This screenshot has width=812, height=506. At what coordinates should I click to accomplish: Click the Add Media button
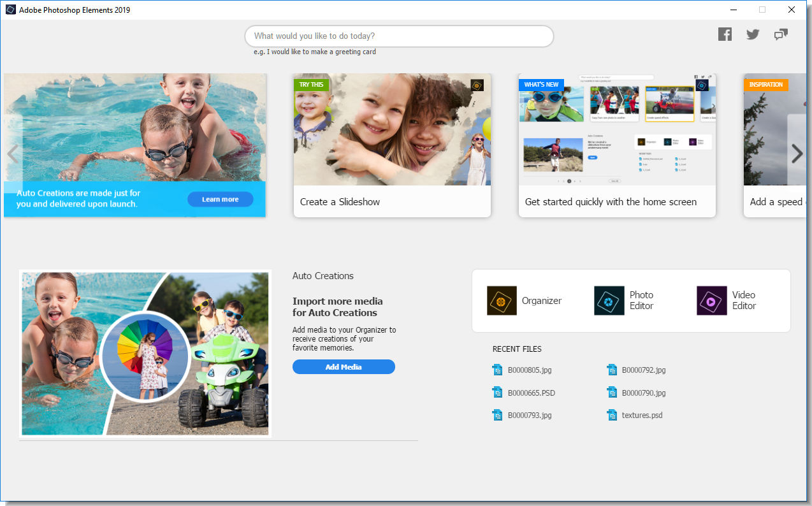pos(344,366)
